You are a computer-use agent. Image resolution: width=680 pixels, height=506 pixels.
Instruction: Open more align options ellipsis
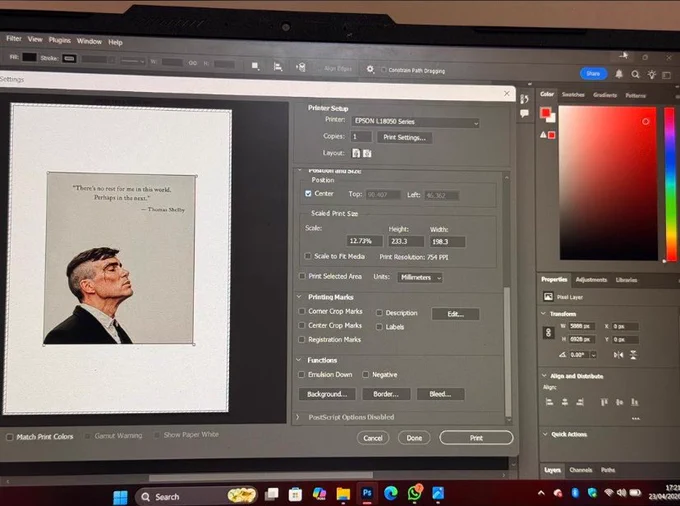[636, 419]
